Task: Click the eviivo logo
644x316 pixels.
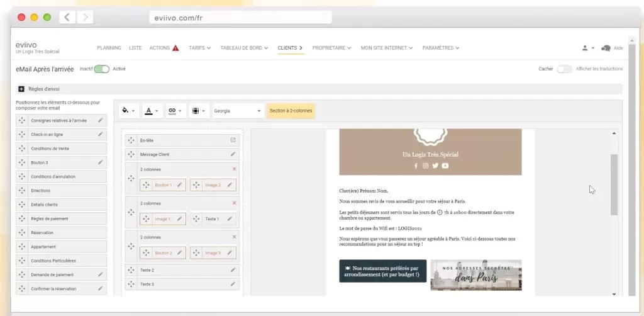Action: 26,45
